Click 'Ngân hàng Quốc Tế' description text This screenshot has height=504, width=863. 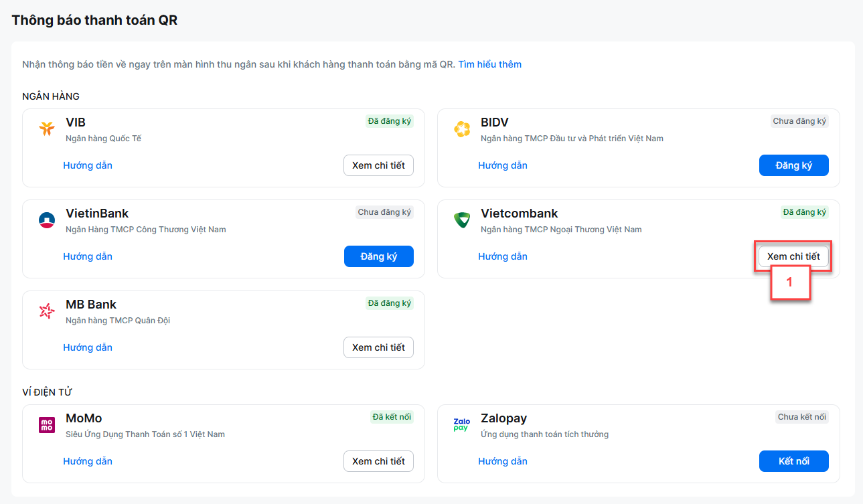(104, 139)
